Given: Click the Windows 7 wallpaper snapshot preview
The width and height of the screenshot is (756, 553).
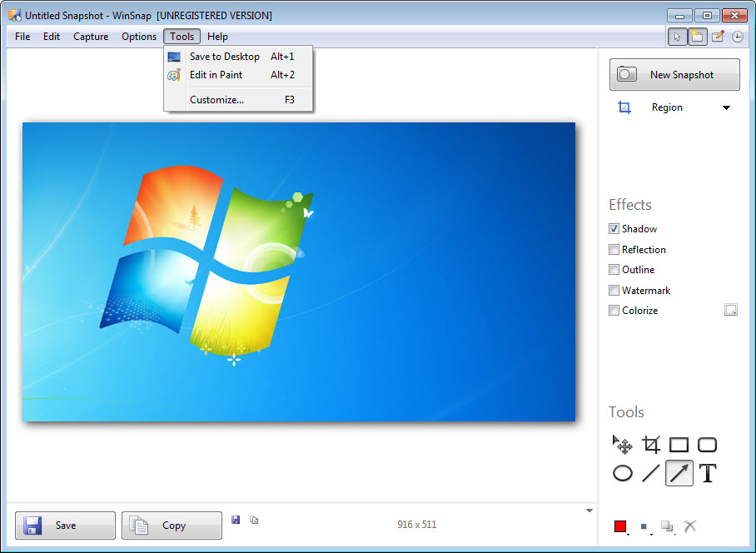Looking at the screenshot, I should (299, 272).
